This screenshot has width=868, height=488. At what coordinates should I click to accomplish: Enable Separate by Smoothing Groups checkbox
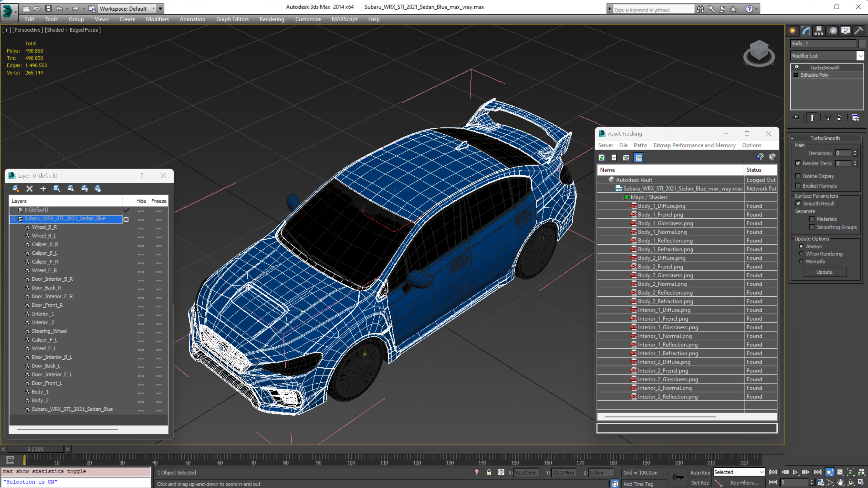[812, 227]
